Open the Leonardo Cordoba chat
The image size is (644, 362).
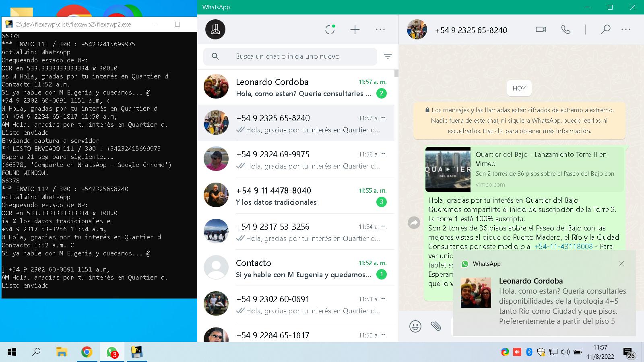point(296,87)
